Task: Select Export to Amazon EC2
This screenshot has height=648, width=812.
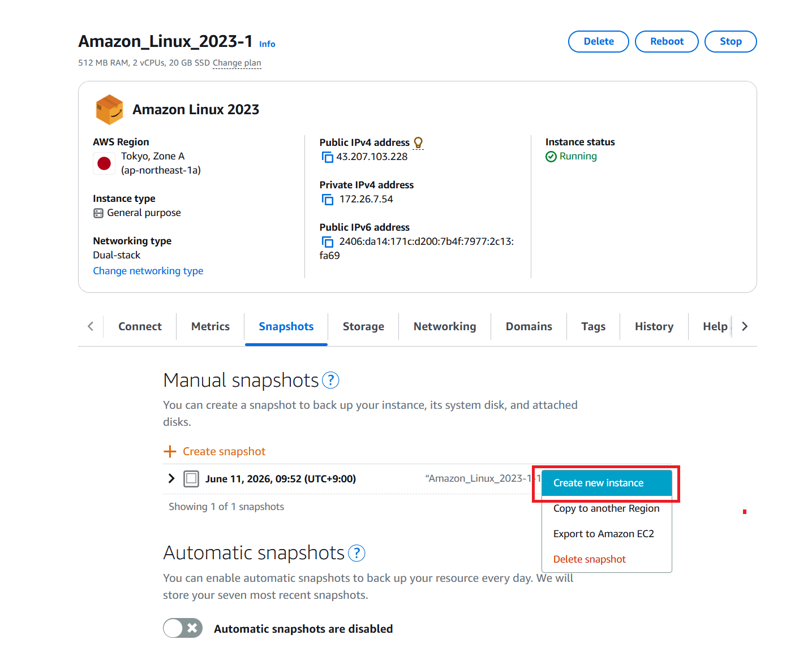Action: tap(607, 534)
